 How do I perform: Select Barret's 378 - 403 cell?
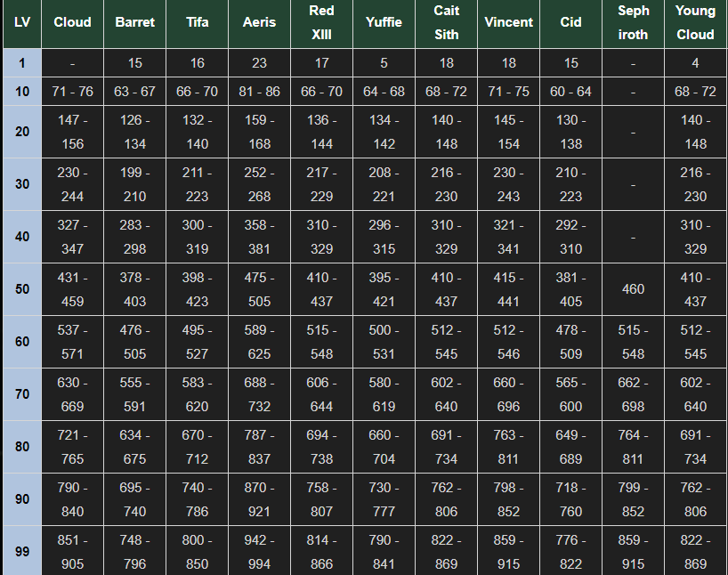coord(134,289)
